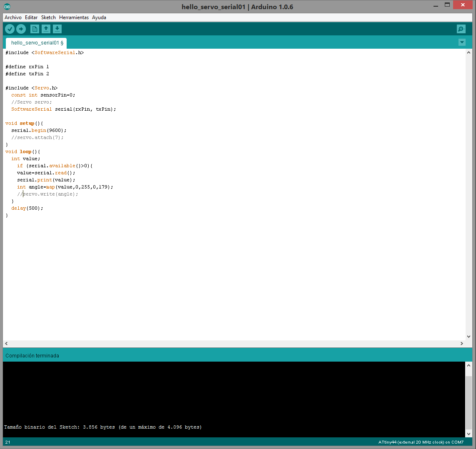476x449 pixels.
Task: Open the Archivo menu
Action: click(x=13, y=17)
